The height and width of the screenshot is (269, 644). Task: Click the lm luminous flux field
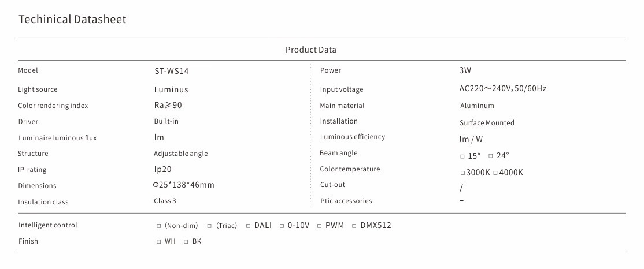(159, 137)
